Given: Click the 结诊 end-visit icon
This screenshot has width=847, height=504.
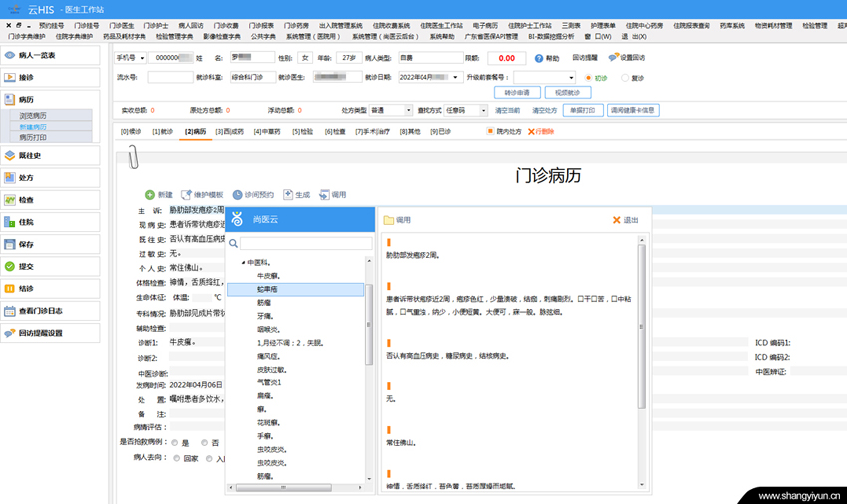Looking at the screenshot, I should [10, 289].
